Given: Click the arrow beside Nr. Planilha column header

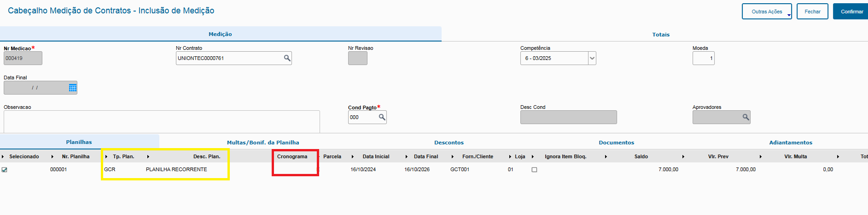Looking at the screenshot, I should (52, 157).
